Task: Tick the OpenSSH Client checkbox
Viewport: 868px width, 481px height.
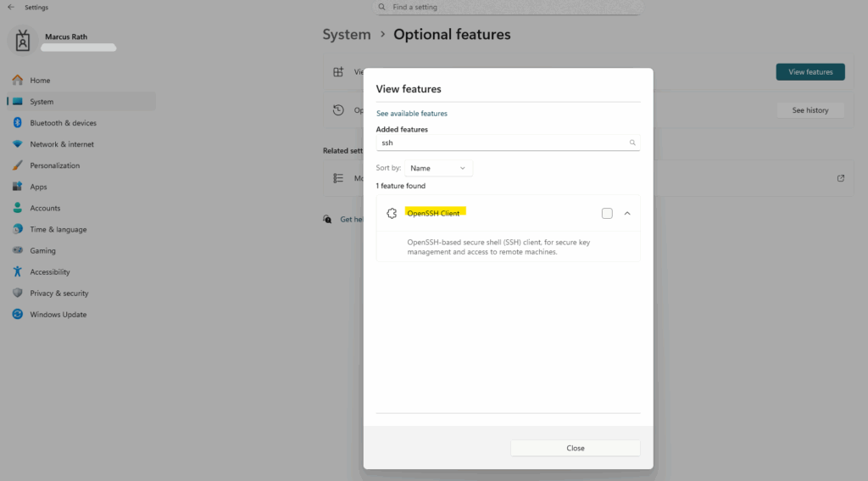Action: 607,213
